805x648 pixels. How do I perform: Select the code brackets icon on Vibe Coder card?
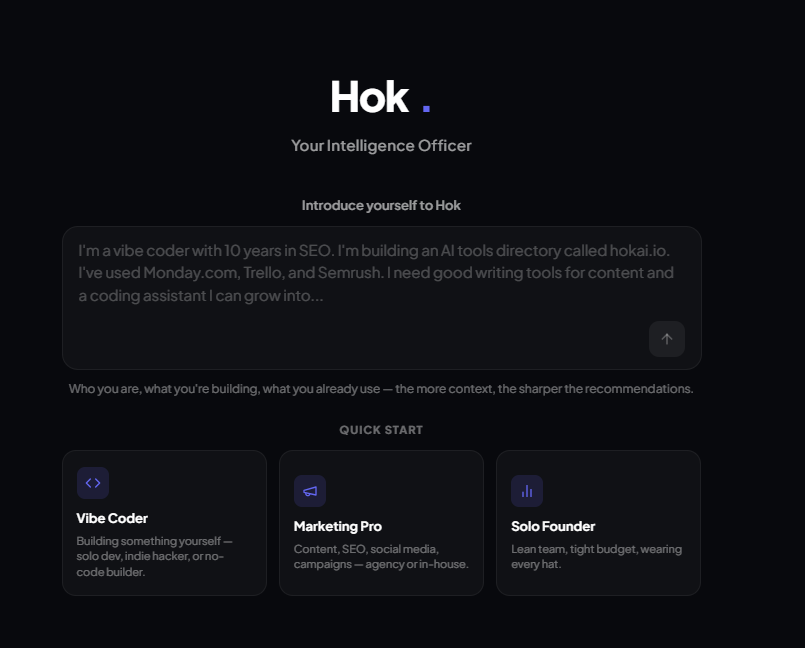pyautogui.click(x=93, y=483)
